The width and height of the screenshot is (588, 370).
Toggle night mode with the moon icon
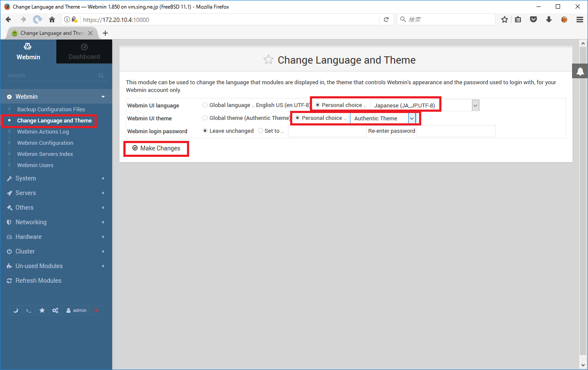pos(16,310)
